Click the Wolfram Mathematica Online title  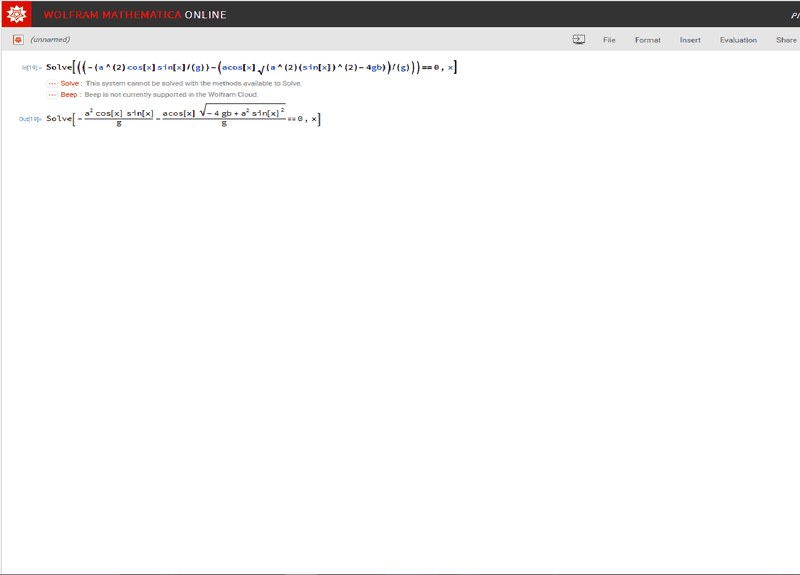[x=135, y=15]
